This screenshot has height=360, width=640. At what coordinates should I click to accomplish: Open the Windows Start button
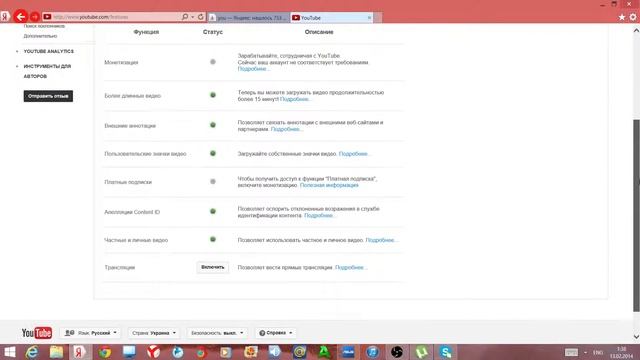coord(9,352)
